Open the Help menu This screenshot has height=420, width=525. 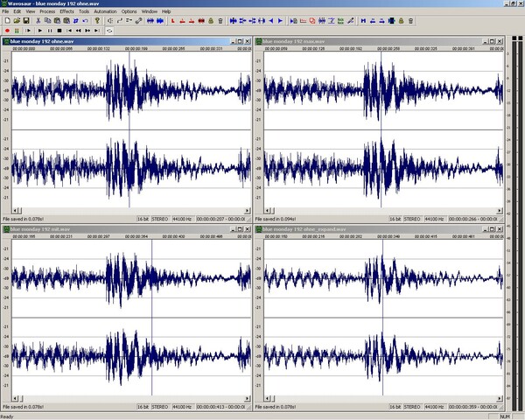[166, 11]
